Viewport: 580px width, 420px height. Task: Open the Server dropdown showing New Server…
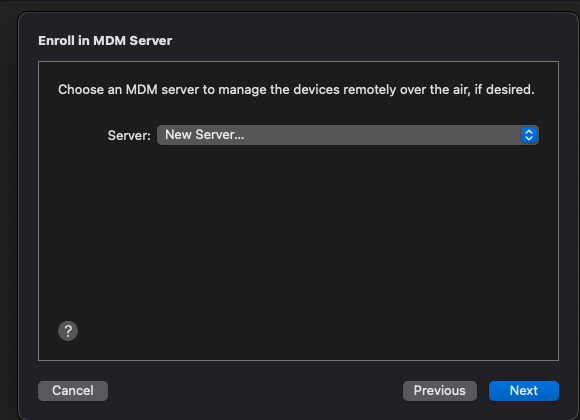pos(348,135)
